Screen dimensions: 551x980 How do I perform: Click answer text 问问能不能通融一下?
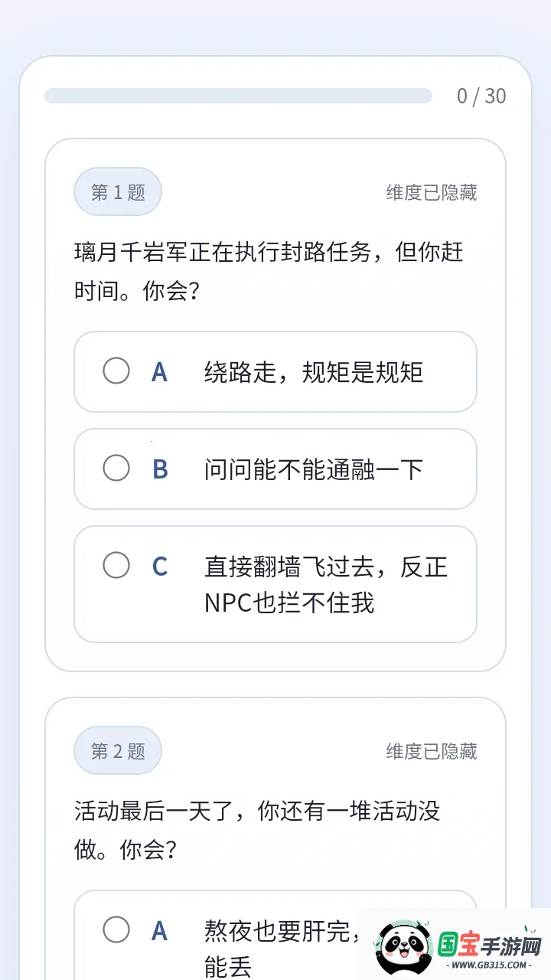(314, 469)
